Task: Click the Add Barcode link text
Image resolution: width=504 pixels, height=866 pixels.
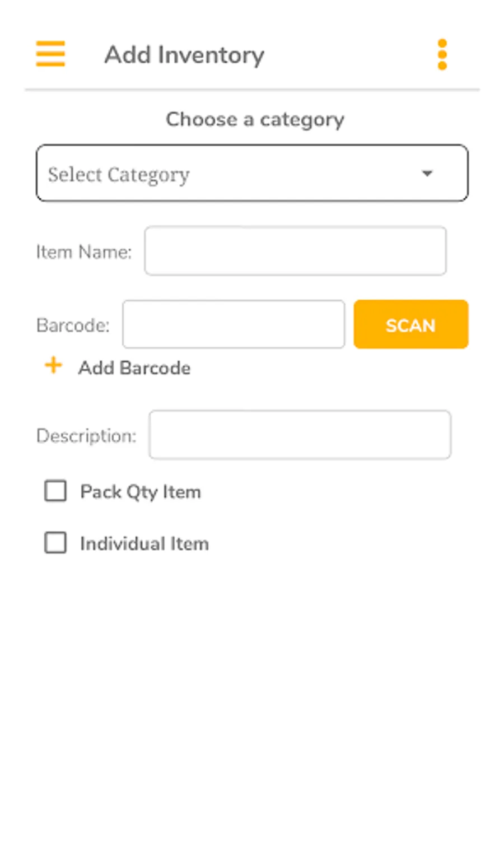Action: [134, 368]
